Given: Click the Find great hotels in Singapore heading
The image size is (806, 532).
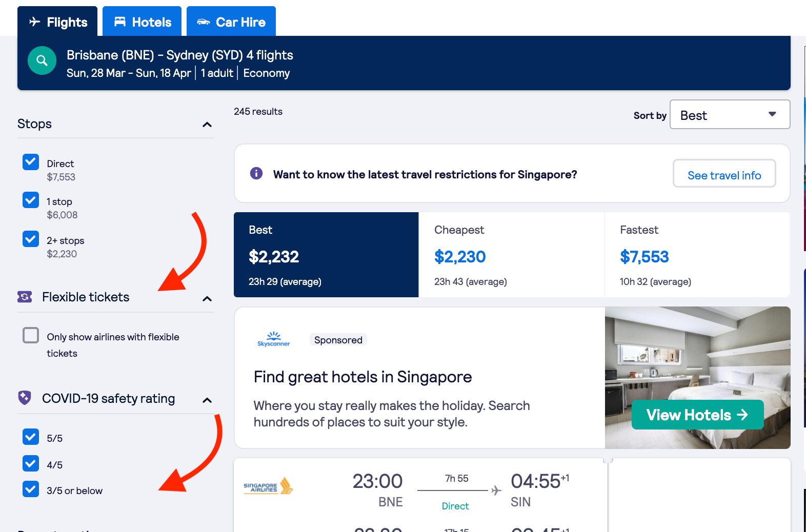Looking at the screenshot, I should (362, 377).
